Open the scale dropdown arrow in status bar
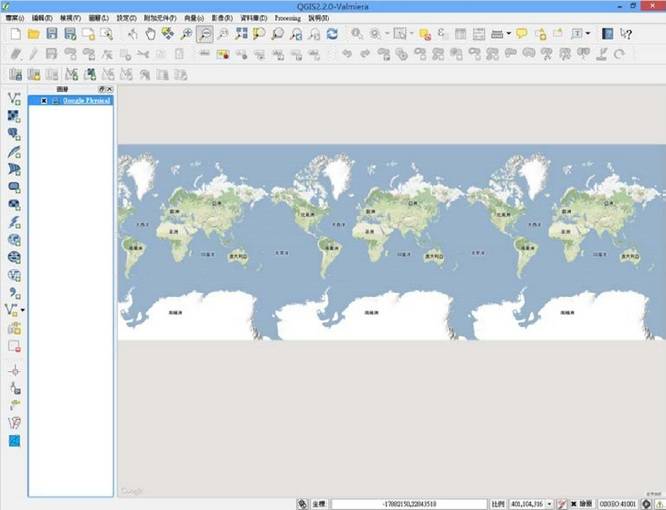This screenshot has height=510, width=666. click(x=549, y=504)
